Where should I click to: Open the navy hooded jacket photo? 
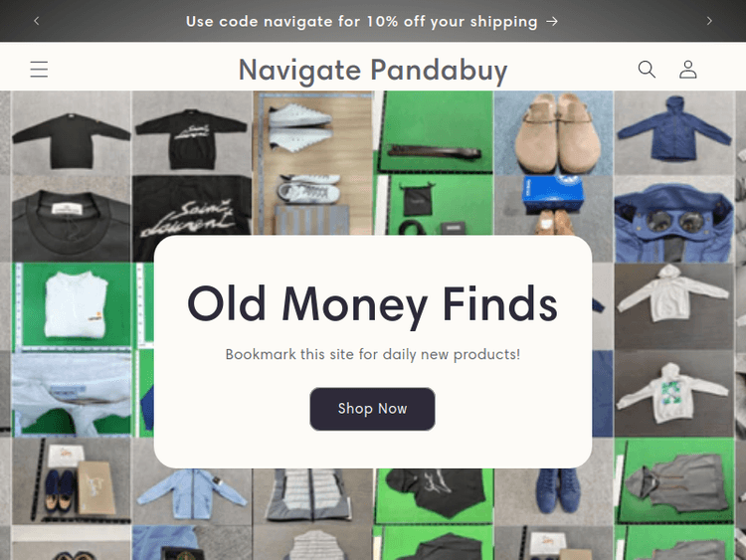(x=674, y=133)
